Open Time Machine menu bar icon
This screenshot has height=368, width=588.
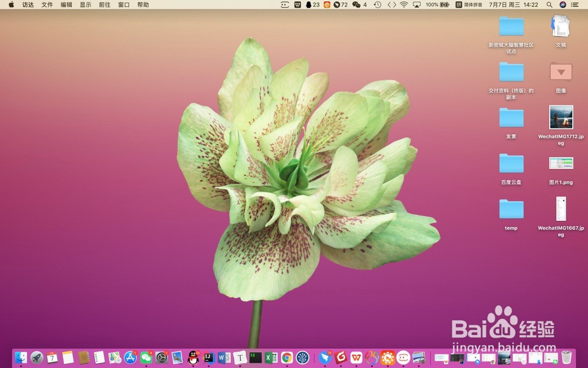377,5
